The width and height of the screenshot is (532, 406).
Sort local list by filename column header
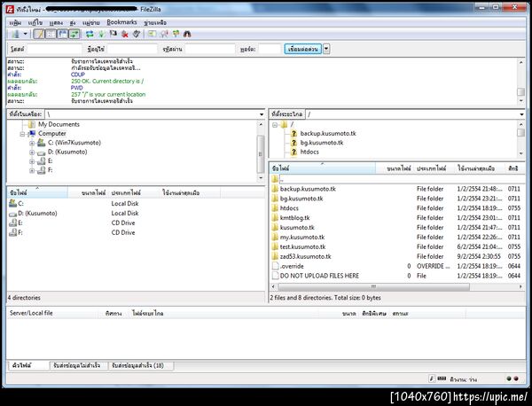tap(37, 192)
